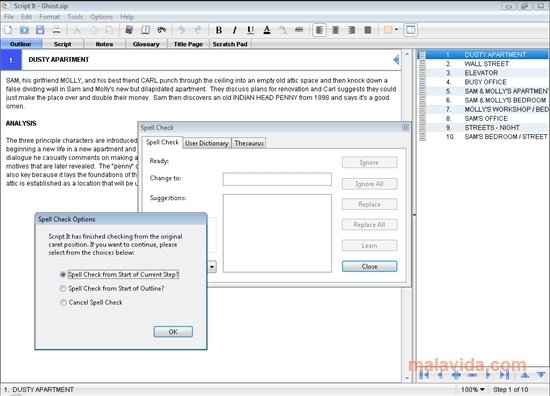Center align the text
Viewport: 550px width, 396px height.
pyautogui.click(x=335, y=30)
